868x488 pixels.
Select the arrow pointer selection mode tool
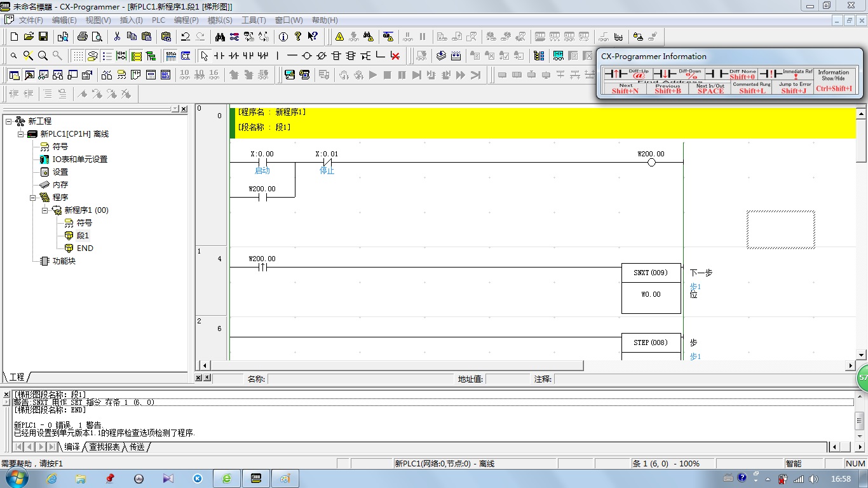click(x=204, y=56)
